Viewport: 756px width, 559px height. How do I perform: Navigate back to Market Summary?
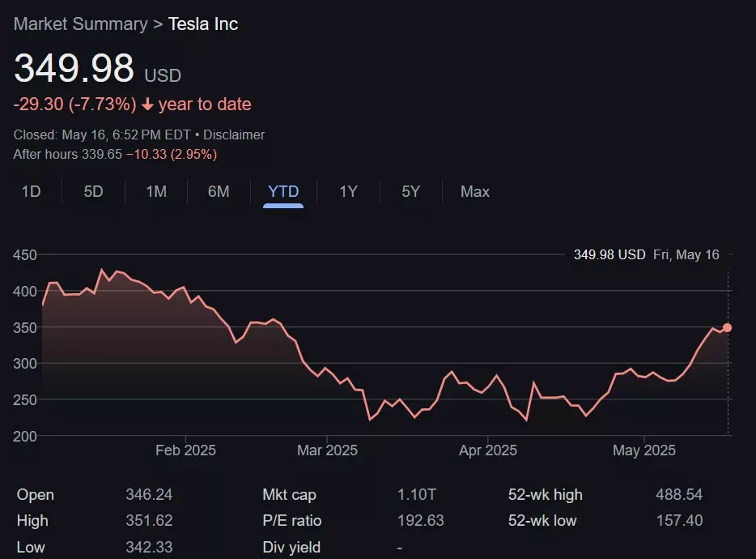(79, 24)
